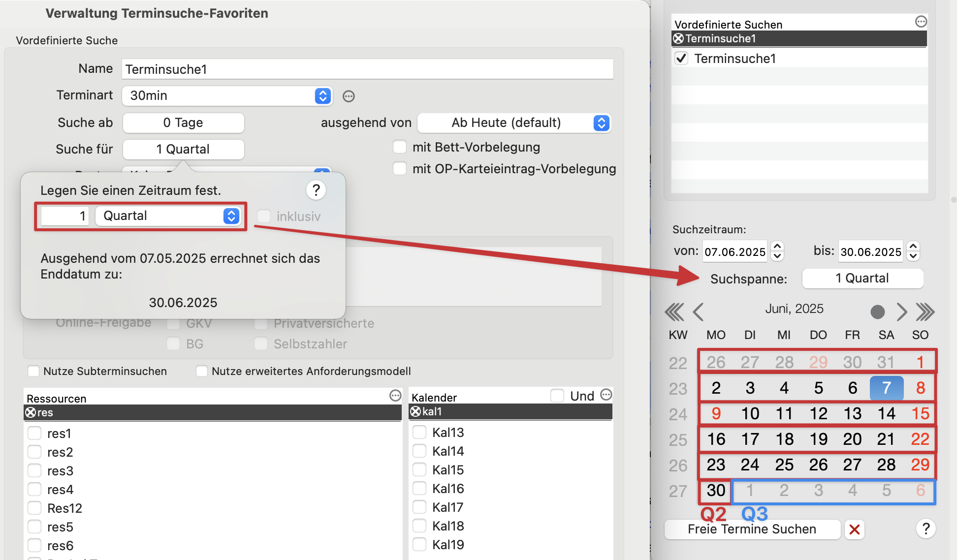957x560 pixels.
Task: Check resource res1
Action: click(34, 434)
